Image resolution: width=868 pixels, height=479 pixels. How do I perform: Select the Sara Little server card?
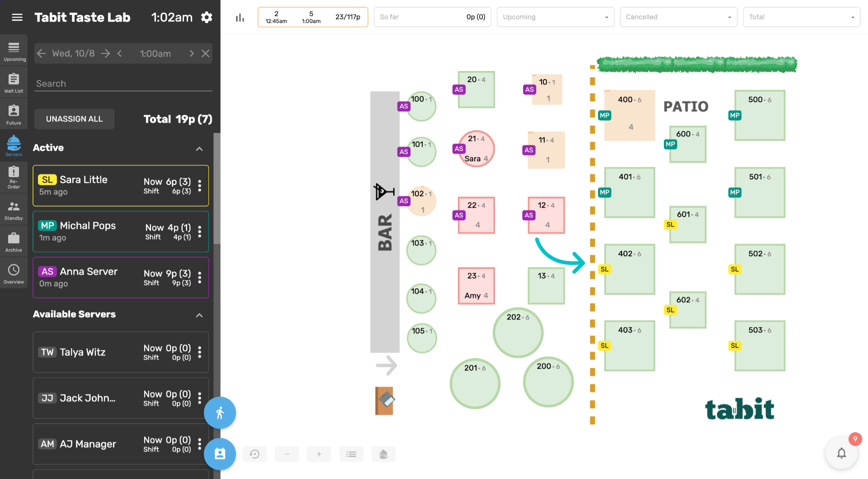pos(121,186)
